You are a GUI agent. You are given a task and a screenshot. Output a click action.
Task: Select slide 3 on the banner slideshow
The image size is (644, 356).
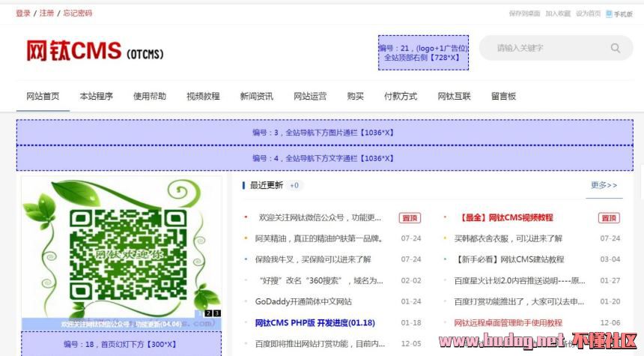(x=216, y=313)
